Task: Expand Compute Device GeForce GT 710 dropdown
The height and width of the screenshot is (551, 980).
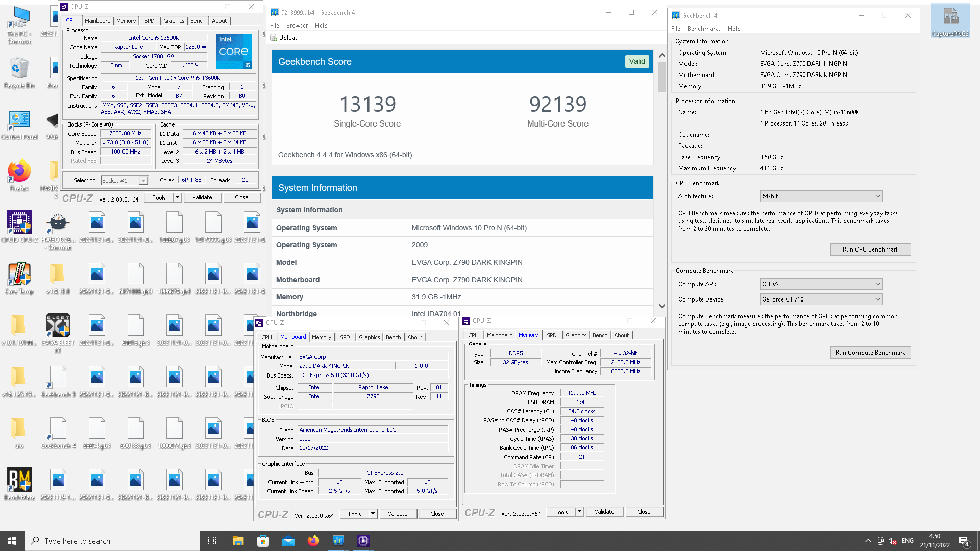Action: [821, 299]
